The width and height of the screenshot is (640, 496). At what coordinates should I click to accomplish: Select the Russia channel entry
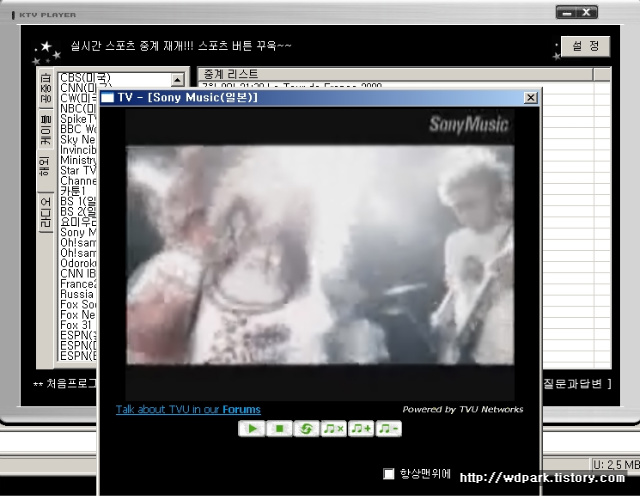(x=78, y=294)
